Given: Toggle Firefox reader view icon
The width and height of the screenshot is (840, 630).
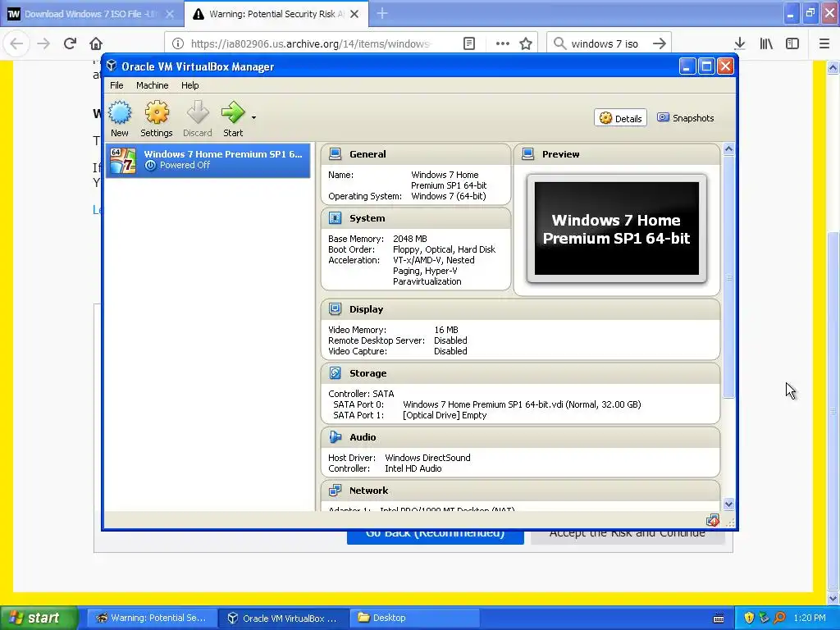Looking at the screenshot, I should [469, 43].
